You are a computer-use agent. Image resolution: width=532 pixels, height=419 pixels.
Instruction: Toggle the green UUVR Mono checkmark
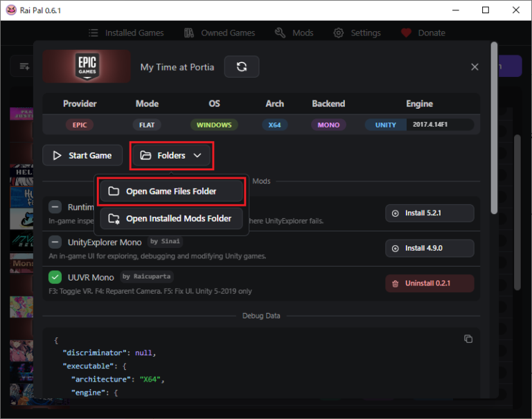(56, 277)
